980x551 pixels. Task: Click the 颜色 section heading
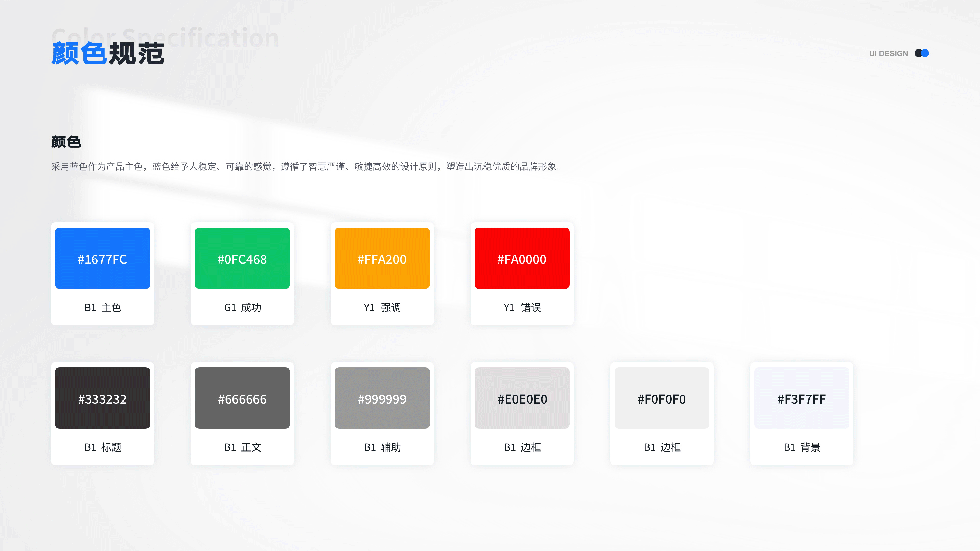click(x=66, y=142)
